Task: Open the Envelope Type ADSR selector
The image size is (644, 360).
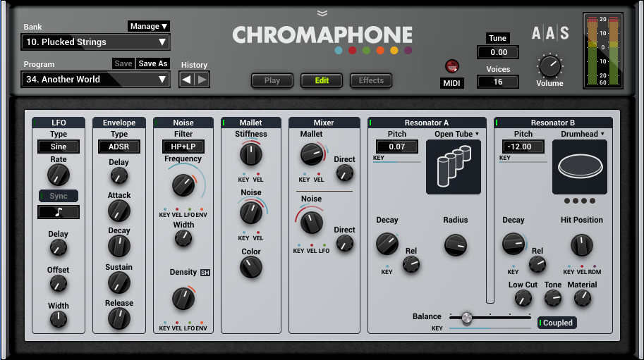Action: coord(119,147)
